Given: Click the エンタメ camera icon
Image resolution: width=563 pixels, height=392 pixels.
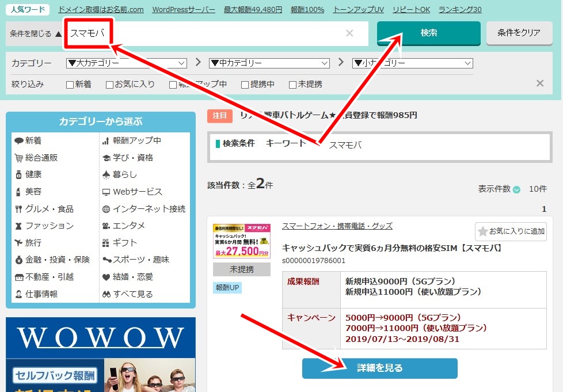Looking at the screenshot, I should pos(106,226).
